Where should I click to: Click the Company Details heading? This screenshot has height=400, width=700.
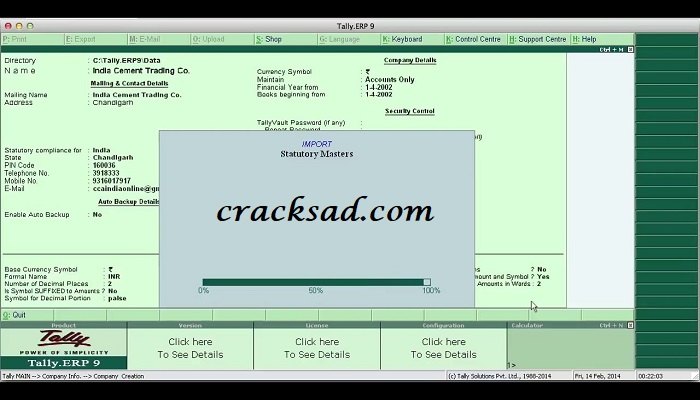[x=410, y=60]
